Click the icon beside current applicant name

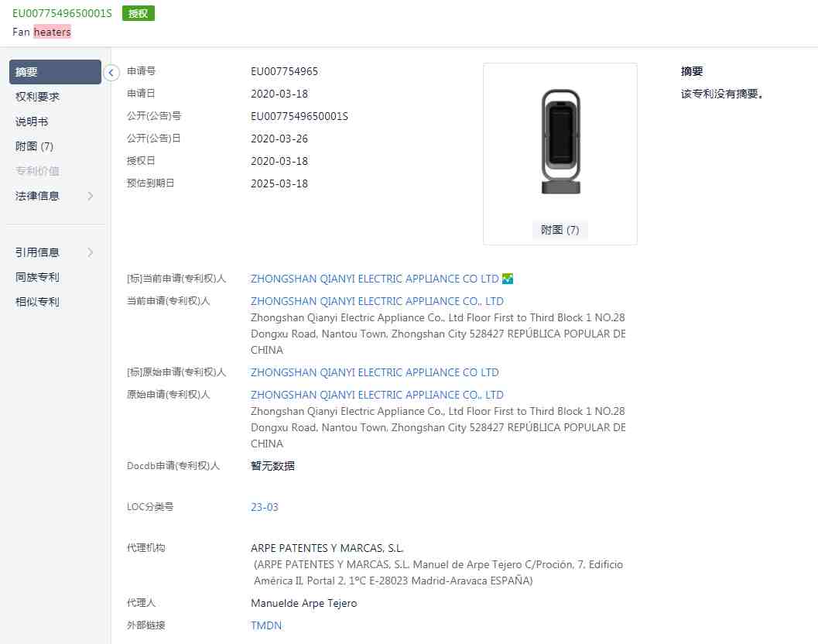[x=507, y=279]
